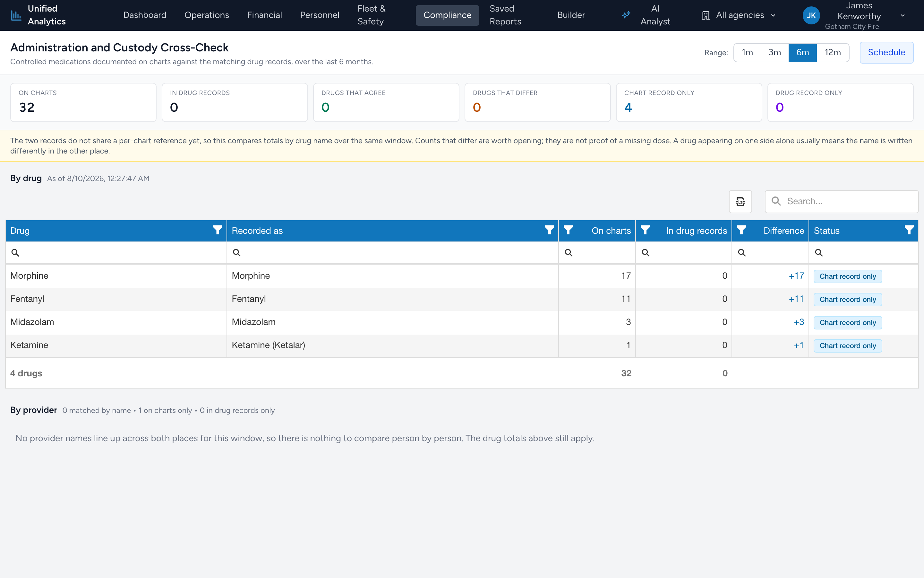Screen dimensions: 924x578
Task: Export the table to XLSX
Action: tap(740, 201)
